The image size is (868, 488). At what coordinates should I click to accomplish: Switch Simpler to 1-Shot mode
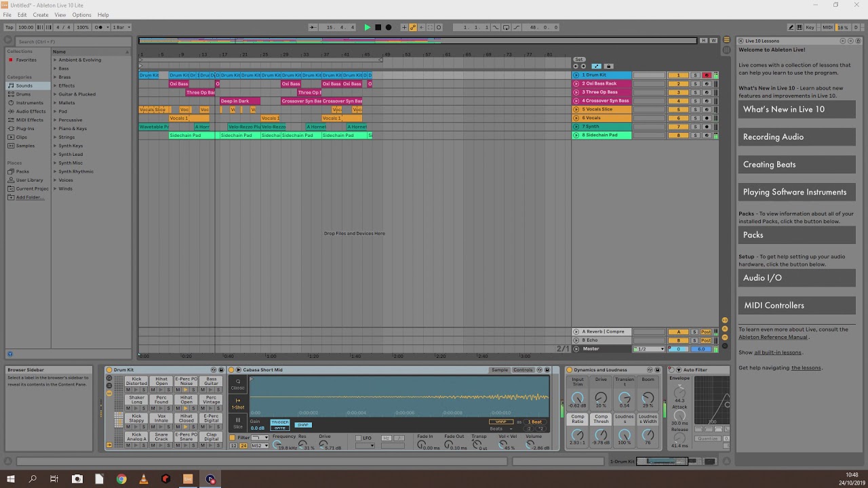click(238, 403)
